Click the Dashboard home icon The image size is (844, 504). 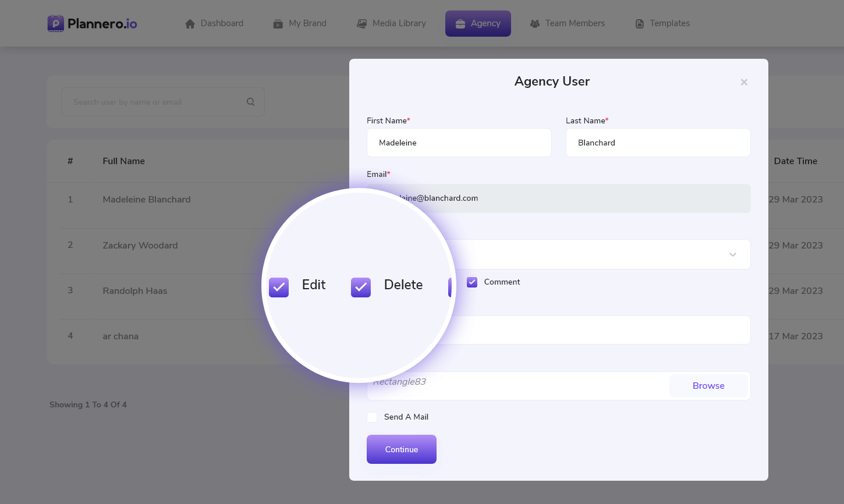190,24
